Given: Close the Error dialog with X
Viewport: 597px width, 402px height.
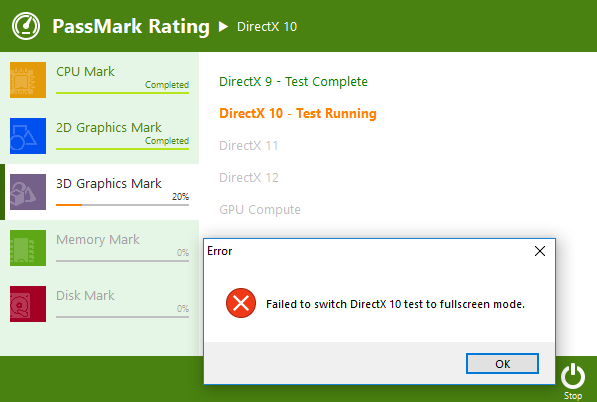Looking at the screenshot, I should (x=540, y=251).
